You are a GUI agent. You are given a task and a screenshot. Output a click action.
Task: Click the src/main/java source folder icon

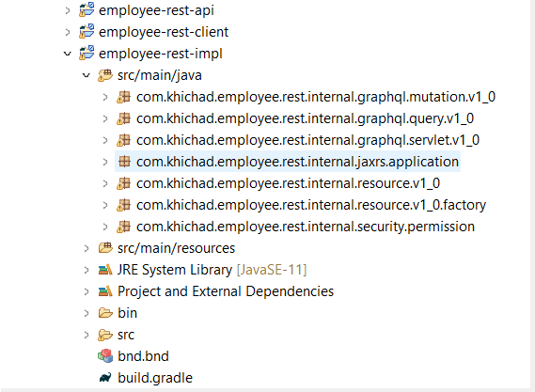click(105, 75)
